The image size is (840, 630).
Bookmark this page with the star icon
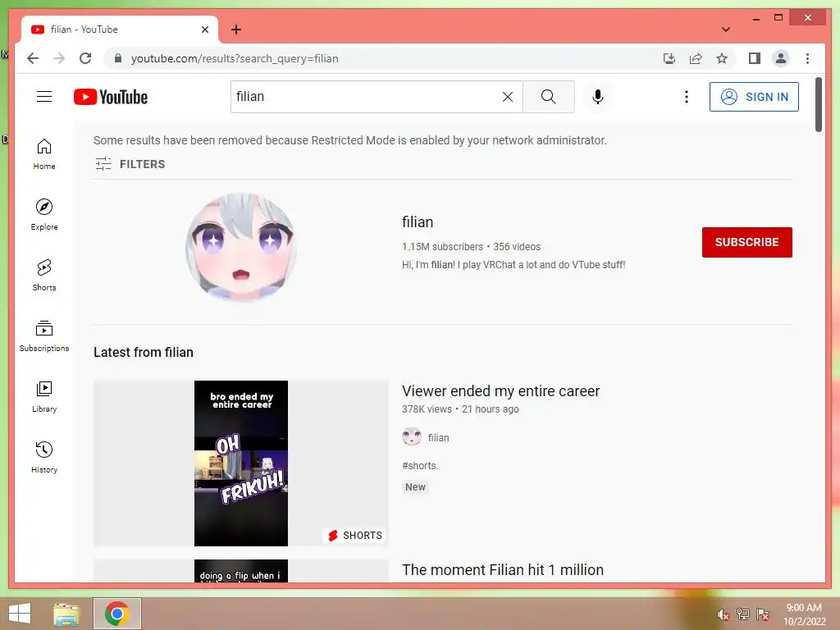(x=722, y=58)
